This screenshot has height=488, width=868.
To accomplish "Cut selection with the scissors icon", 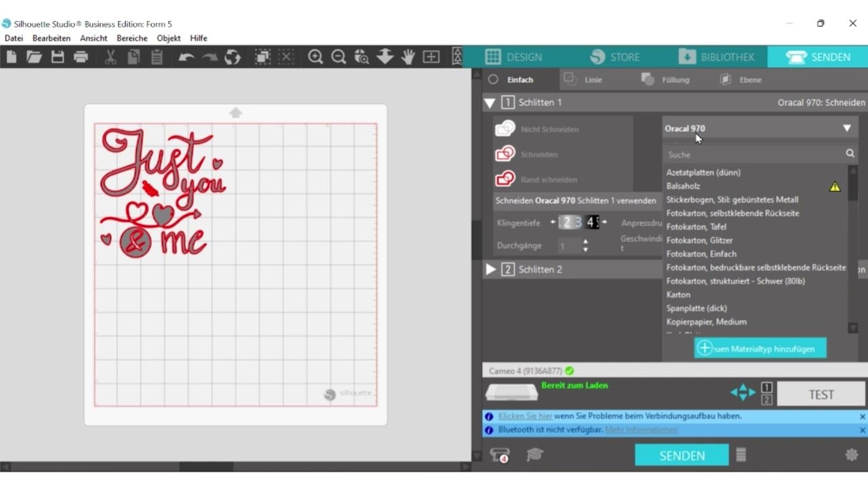I will (x=111, y=57).
